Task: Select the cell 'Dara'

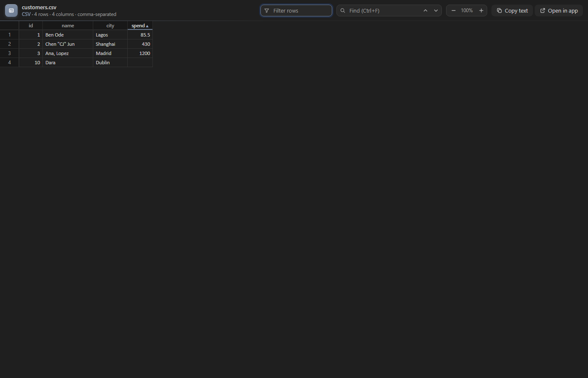Action: pos(68,63)
